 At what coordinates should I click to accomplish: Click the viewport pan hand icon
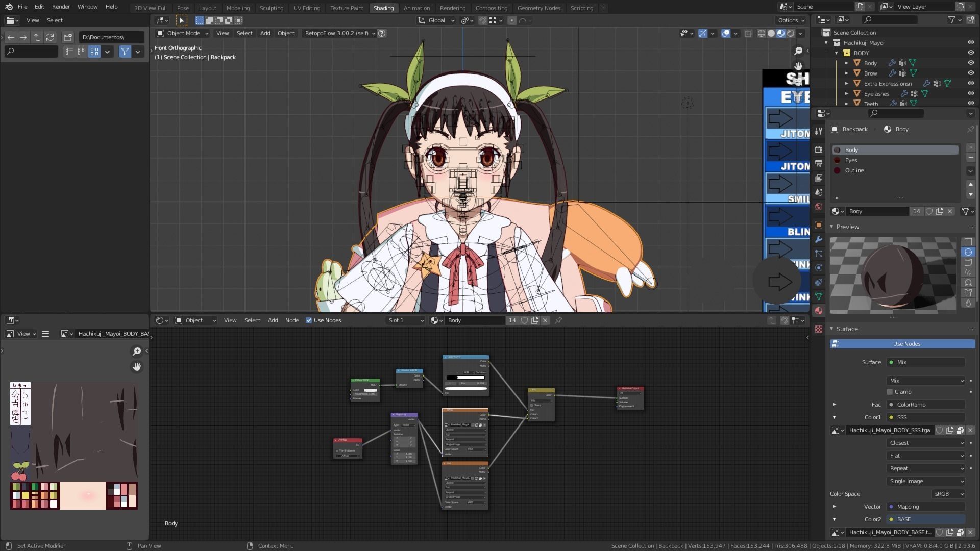(798, 66)
